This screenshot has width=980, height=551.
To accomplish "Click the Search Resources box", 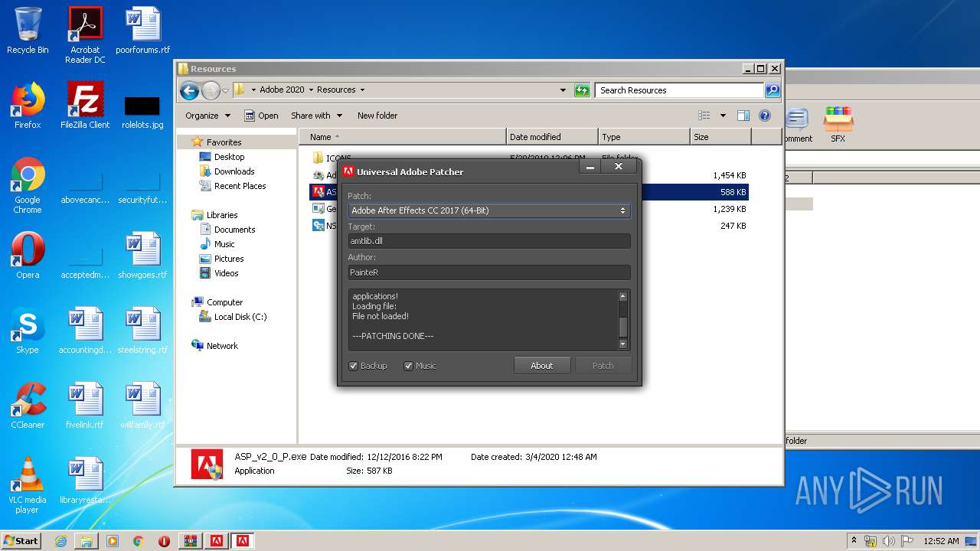I will [680, 90].
